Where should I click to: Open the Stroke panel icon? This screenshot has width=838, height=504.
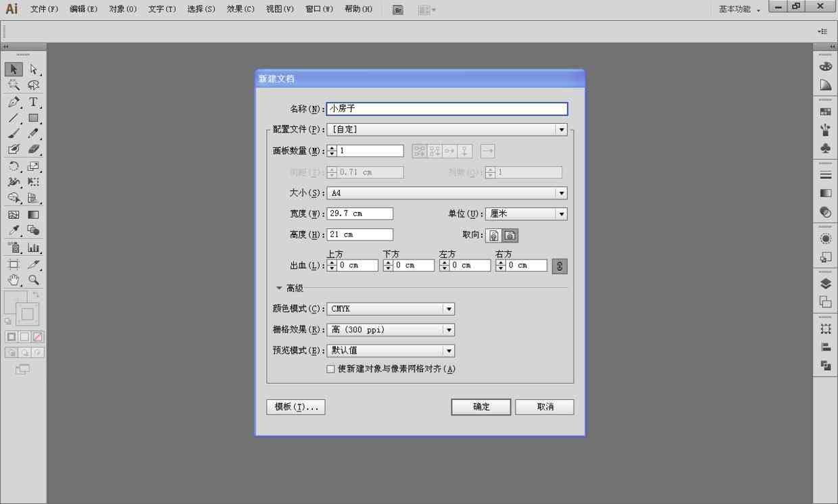point(825,175)
